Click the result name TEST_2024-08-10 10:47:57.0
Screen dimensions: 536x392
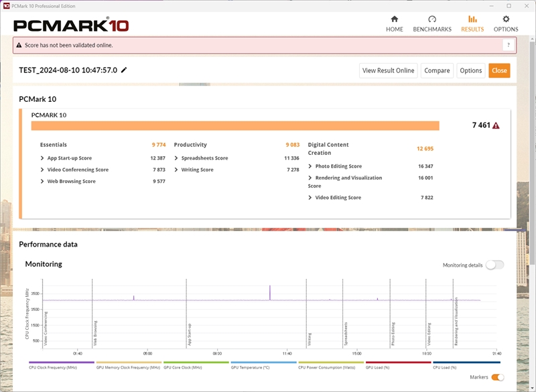[68, 70]
